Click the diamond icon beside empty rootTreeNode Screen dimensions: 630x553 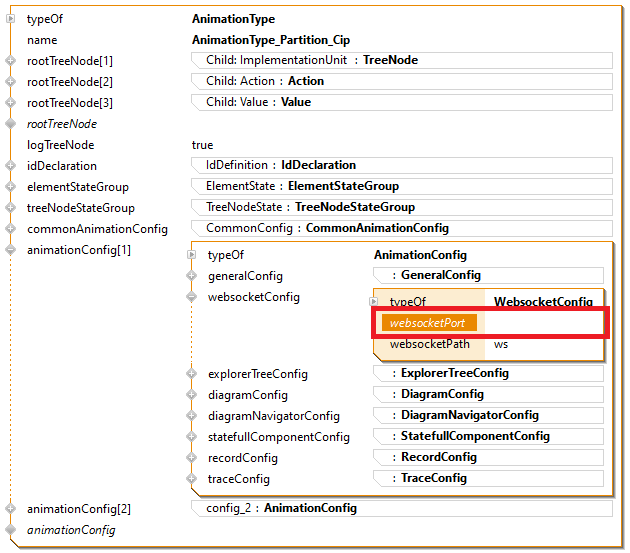(11, 124)
